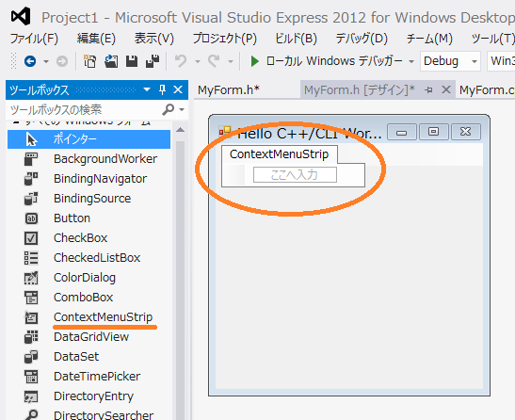515x420 pixels.
Task: Click the toolbox search input field
Action: [x=84, y=109]
